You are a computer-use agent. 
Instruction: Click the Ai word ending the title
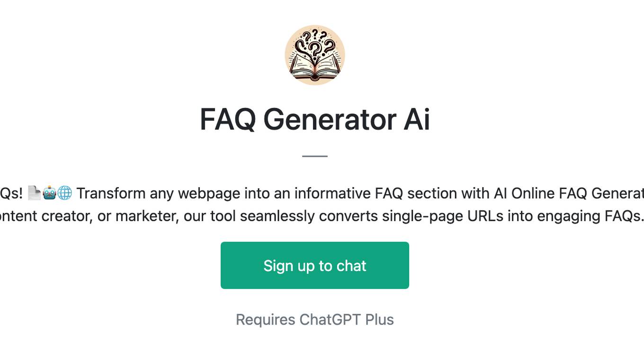click(x=417, y=119)
